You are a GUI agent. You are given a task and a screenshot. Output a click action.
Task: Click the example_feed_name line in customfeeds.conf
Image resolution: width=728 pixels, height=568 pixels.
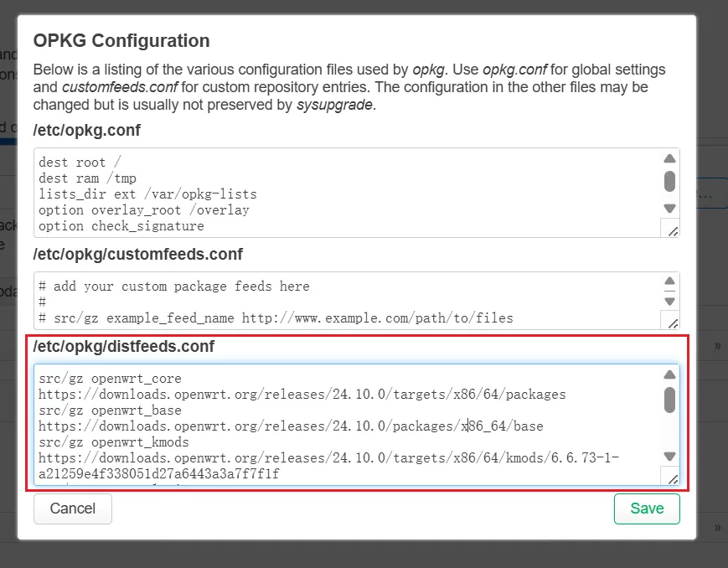tap(276, 318)
